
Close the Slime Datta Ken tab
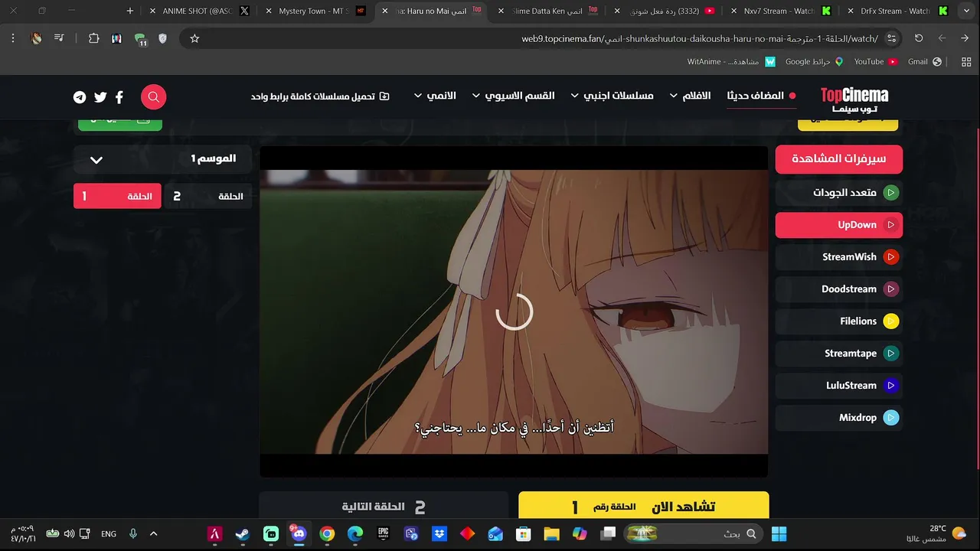[x=501, y=11]
